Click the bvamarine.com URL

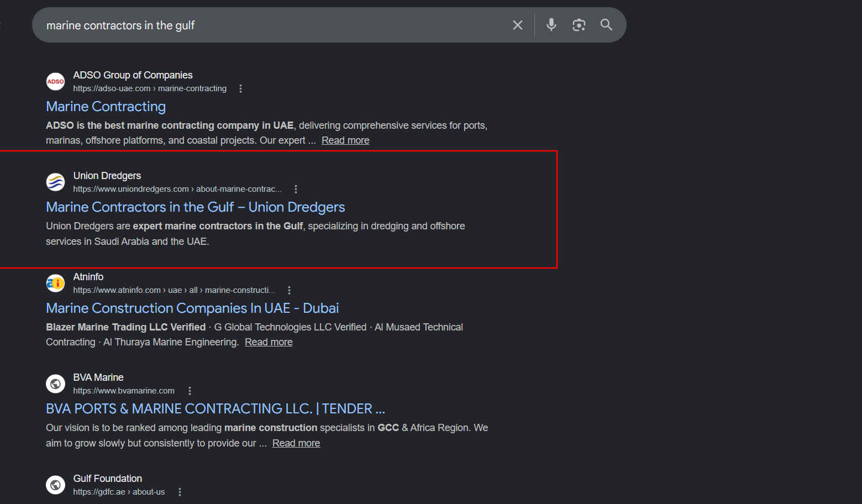click(x=124, y=391)
